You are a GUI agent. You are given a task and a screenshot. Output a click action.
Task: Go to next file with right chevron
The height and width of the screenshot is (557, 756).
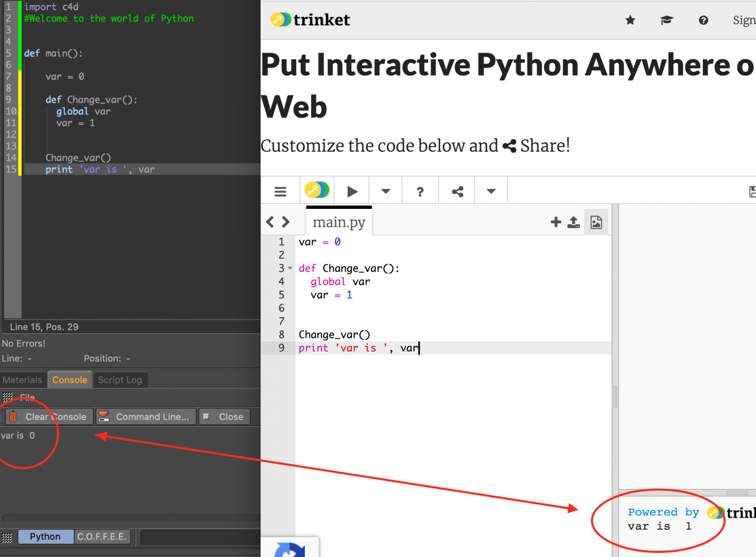285,222
